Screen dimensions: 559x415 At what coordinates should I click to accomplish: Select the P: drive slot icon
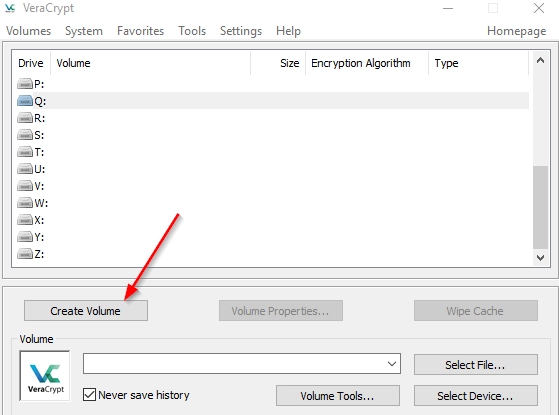point(25,84)
